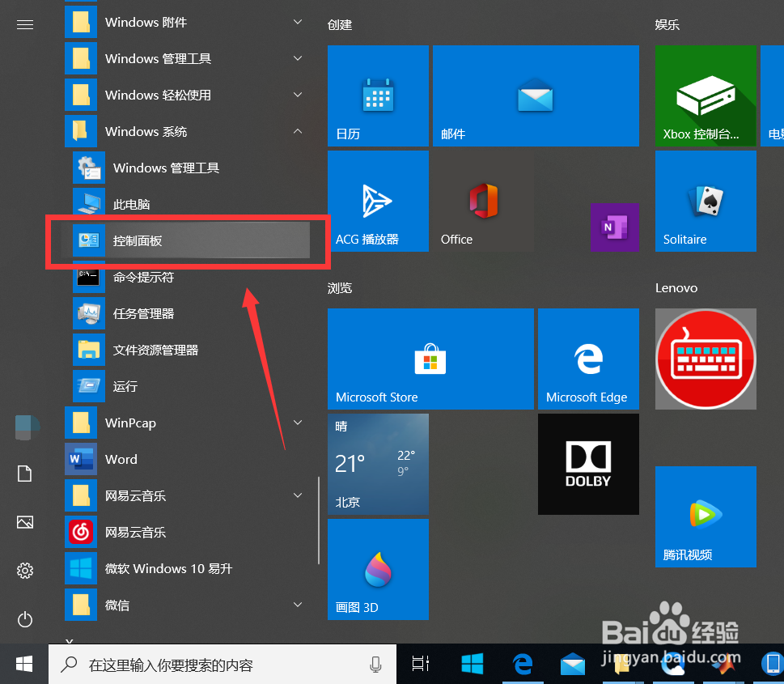Open Mail from the taskbar
Image resolution: width=784 pixels, height=684 pixels.
573,664
